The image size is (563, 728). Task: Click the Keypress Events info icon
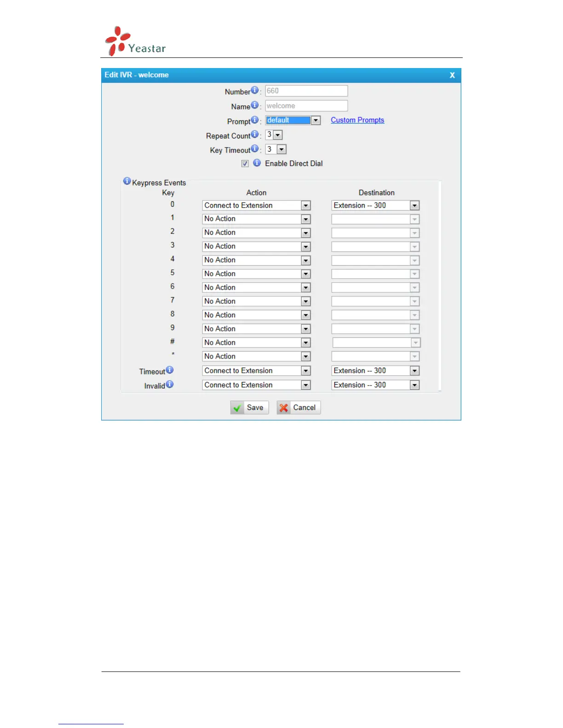point(127,181)
